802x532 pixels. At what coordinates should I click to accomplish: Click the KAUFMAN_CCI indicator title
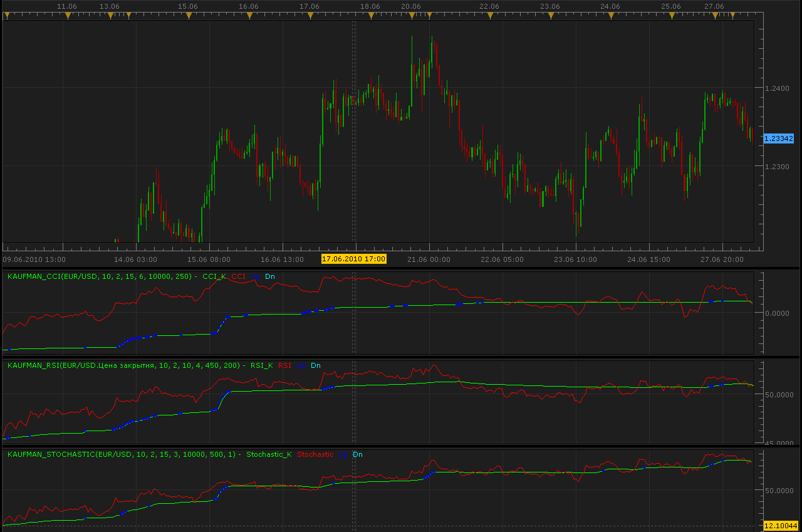point(100,276)
